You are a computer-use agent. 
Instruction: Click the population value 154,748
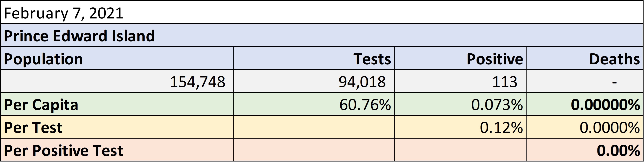pos(117,81)
